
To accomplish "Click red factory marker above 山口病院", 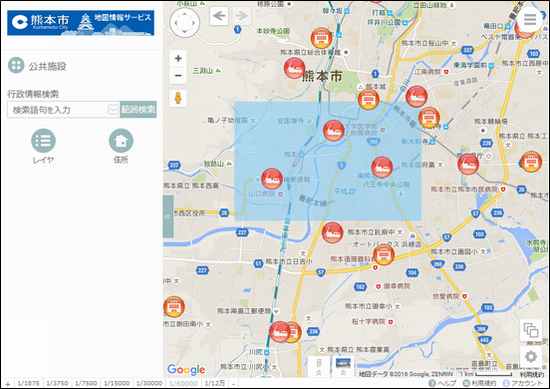I will tap(272, 179).
